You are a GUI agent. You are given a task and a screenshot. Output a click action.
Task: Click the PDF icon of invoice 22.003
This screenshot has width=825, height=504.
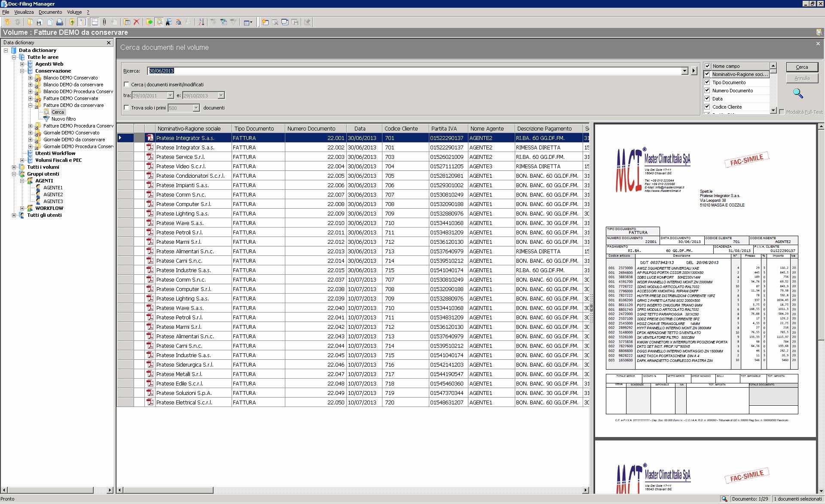pos(150,157)
